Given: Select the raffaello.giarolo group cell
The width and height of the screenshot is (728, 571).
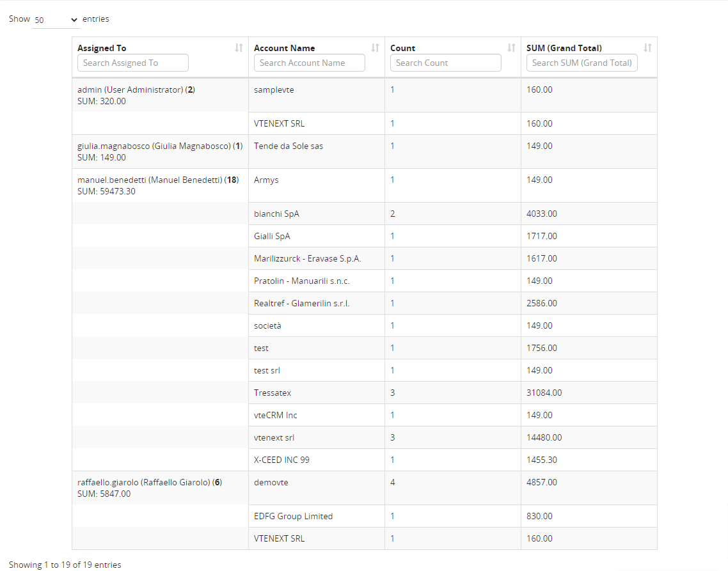Looking at the screenshot, I should (x=160, y=488).
